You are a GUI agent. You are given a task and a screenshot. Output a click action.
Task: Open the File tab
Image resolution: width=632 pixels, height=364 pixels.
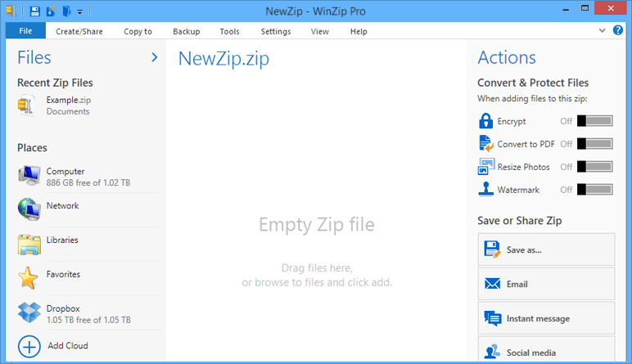[x=25, y=31]
